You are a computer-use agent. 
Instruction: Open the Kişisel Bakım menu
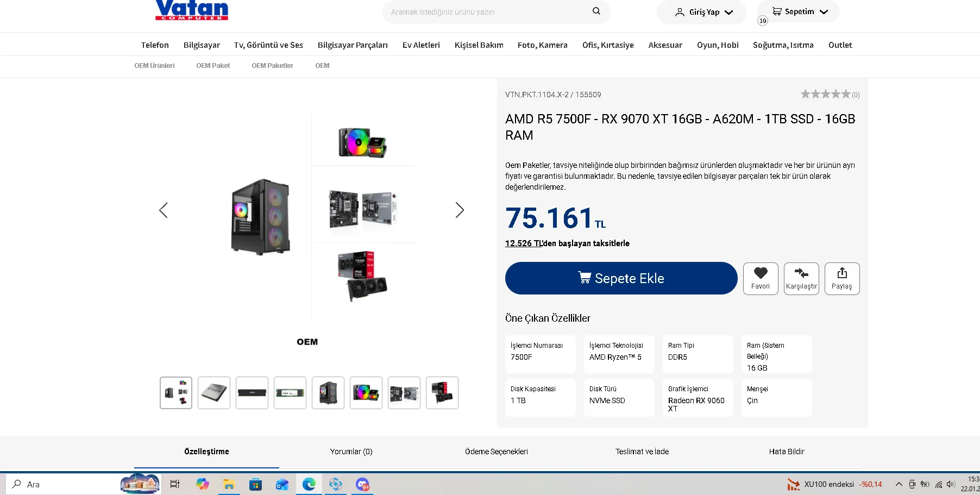click(479, 45)
